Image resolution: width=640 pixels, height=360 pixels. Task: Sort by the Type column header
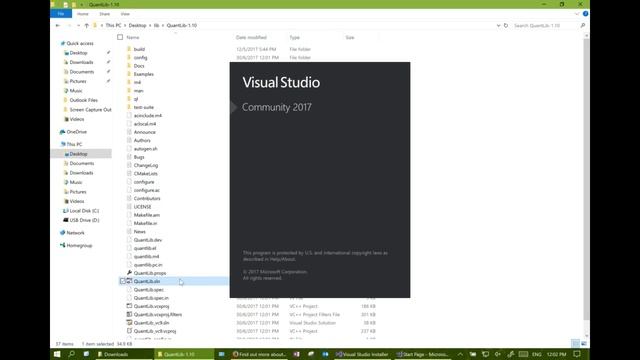tap(295, 37)
